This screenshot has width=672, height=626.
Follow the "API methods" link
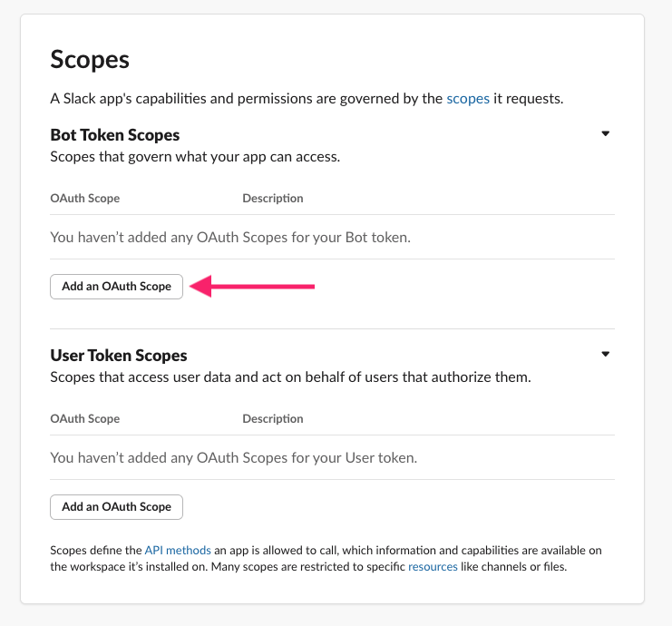[x=178, y=551]
